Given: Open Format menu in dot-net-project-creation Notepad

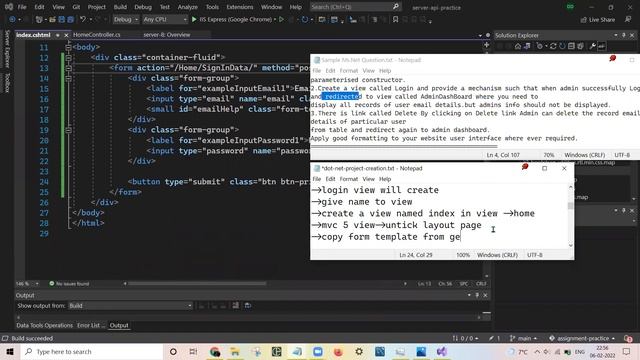Looking at the screenshot, I should click(x=349, y=179).
